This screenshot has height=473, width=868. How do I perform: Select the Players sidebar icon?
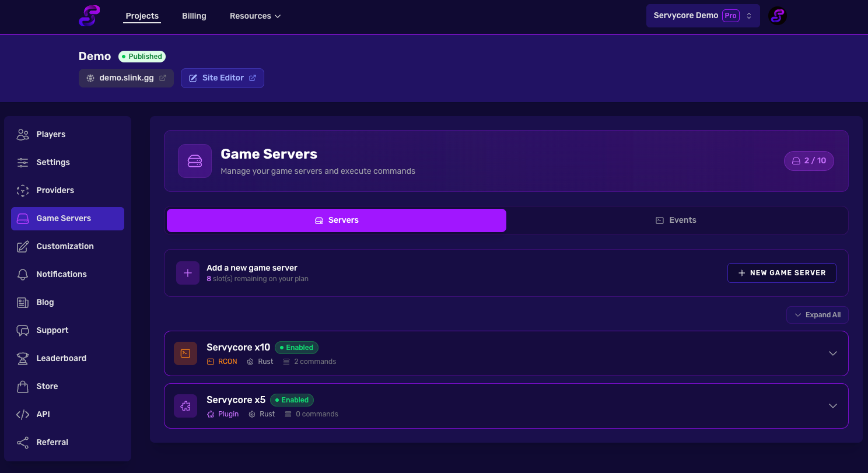(22, 134)
